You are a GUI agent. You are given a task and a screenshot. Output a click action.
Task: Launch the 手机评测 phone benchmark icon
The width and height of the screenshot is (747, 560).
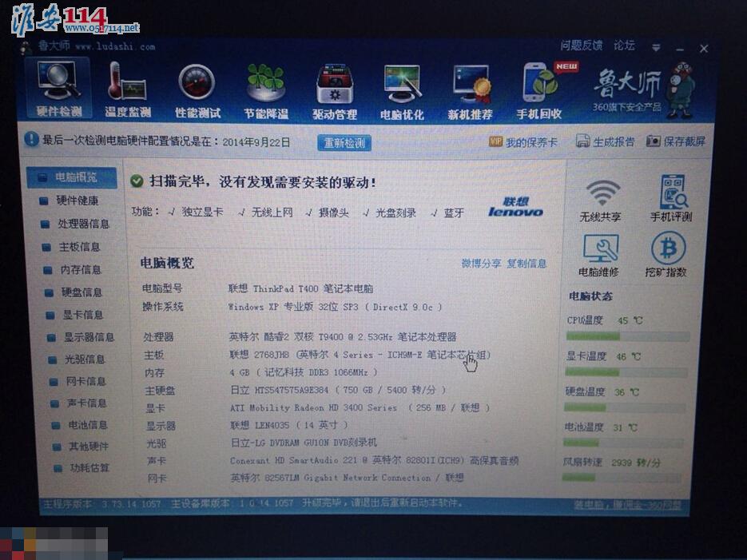670,199
